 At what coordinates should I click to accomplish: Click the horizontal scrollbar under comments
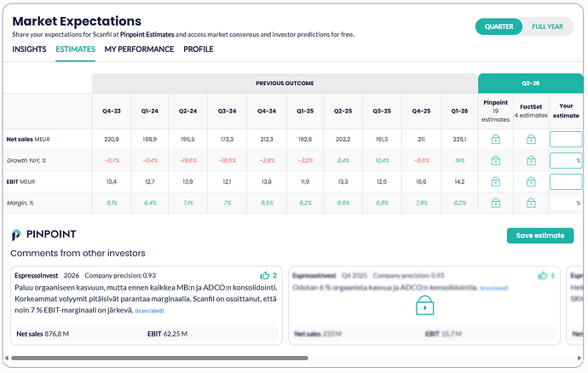159,358
